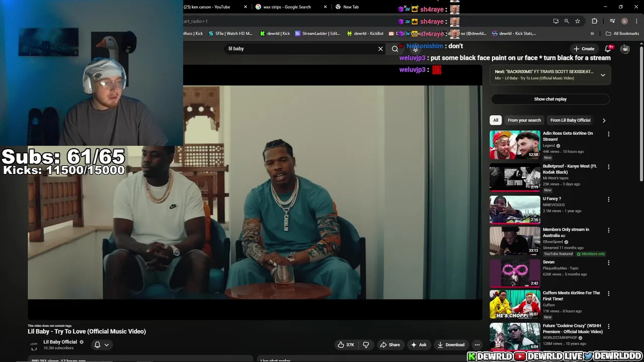The height and width of the screenshot is (362, 644).
Task: Open options for the U Fancy video
Action: click(x=608, y=200)
